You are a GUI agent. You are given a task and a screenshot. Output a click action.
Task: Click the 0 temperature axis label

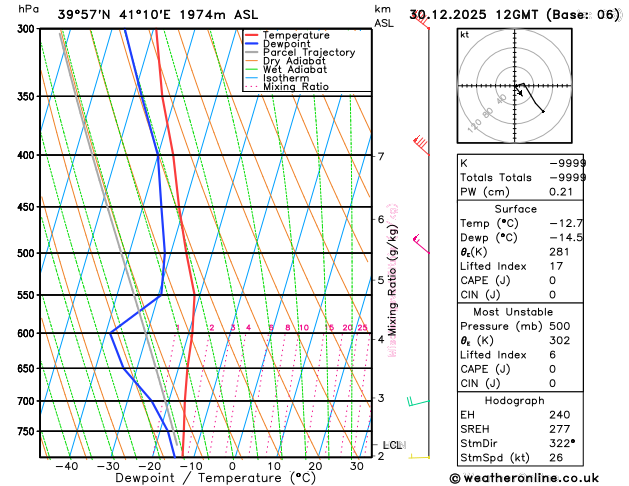(233, 466)
